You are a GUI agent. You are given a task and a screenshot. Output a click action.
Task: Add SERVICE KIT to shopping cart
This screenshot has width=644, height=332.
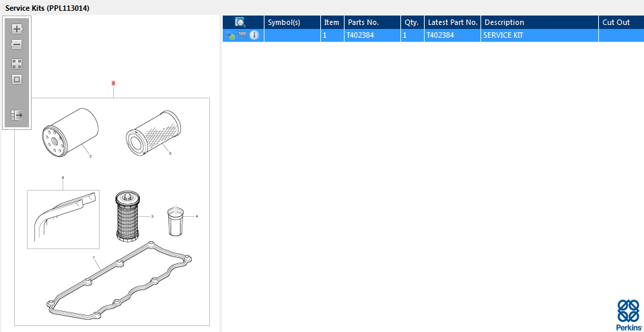[x=242, y=35]
